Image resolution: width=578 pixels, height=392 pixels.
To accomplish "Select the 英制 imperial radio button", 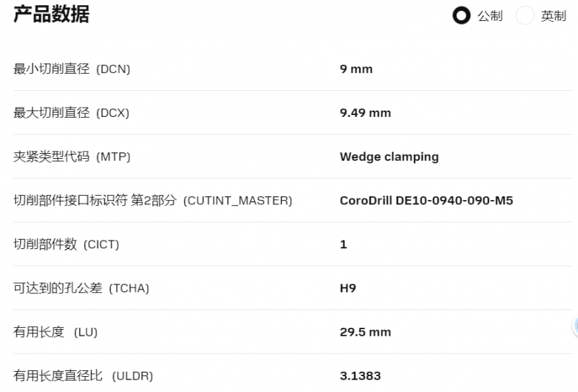I will 525,15.
